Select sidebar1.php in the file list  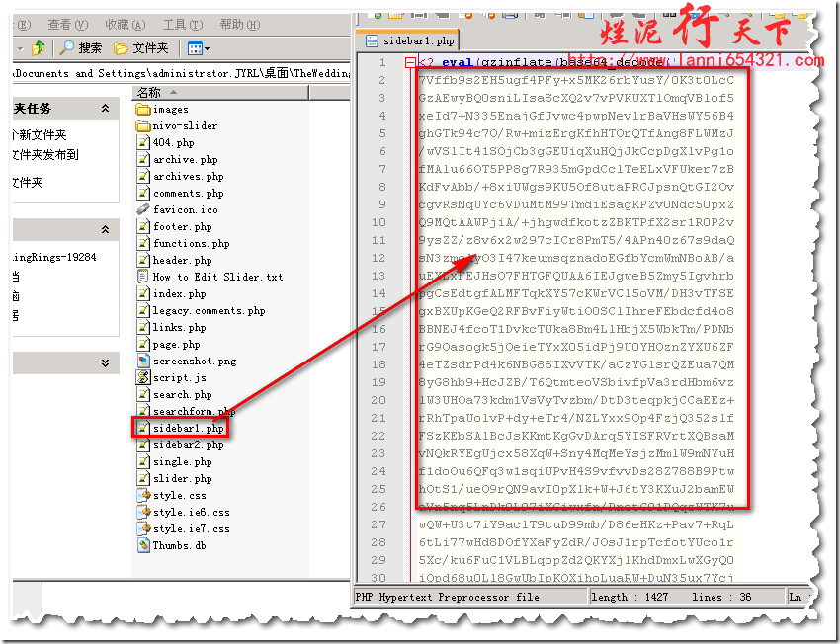point(188,428)
